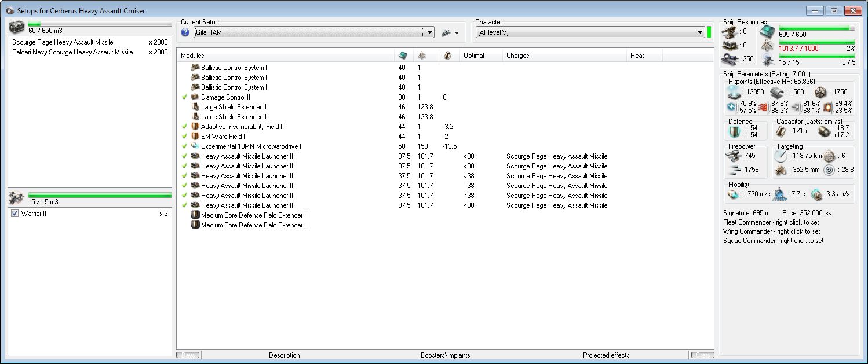This screenshot has width=868, height=364.
Task: Click the kinetic resistance icon showing 81.6%
Action: point(796,107)
